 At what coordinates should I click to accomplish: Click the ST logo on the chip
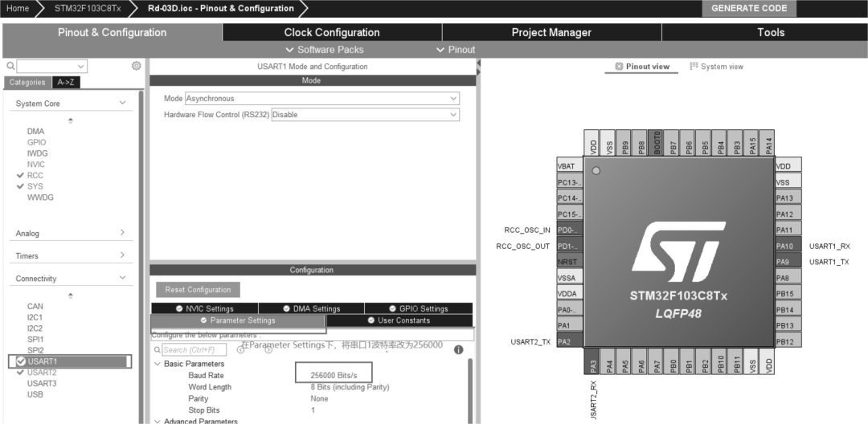click(x=678, y=251)
